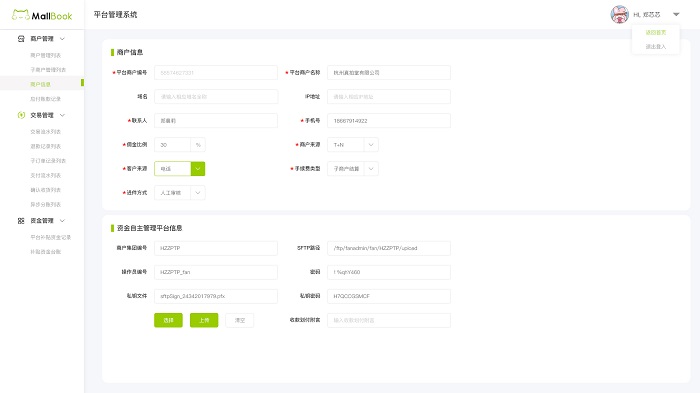The height and width of the screenshot is (393, 700).
Task: Click the 联系人 input field
Action: pyautogui.click(x=216, y=121)
